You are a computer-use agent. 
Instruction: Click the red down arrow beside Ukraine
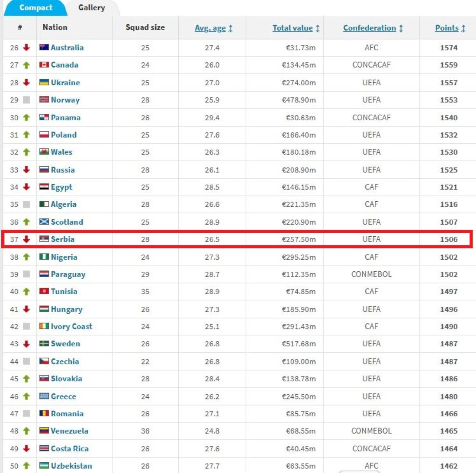[x=26, y=82]
